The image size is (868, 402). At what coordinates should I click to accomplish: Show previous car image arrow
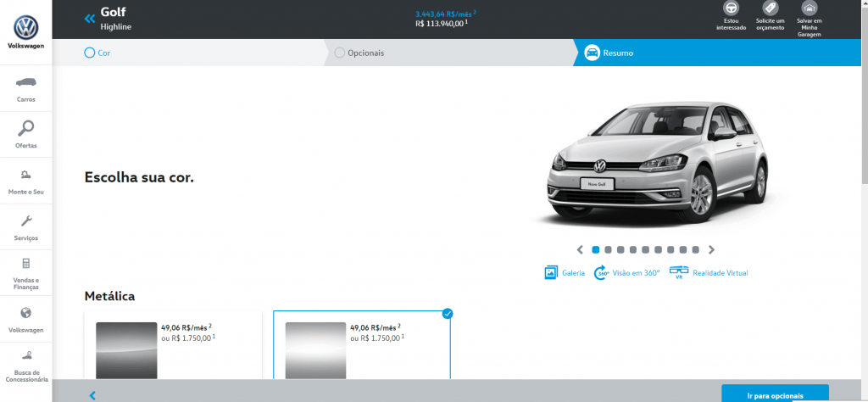click(x=580, y=249)
